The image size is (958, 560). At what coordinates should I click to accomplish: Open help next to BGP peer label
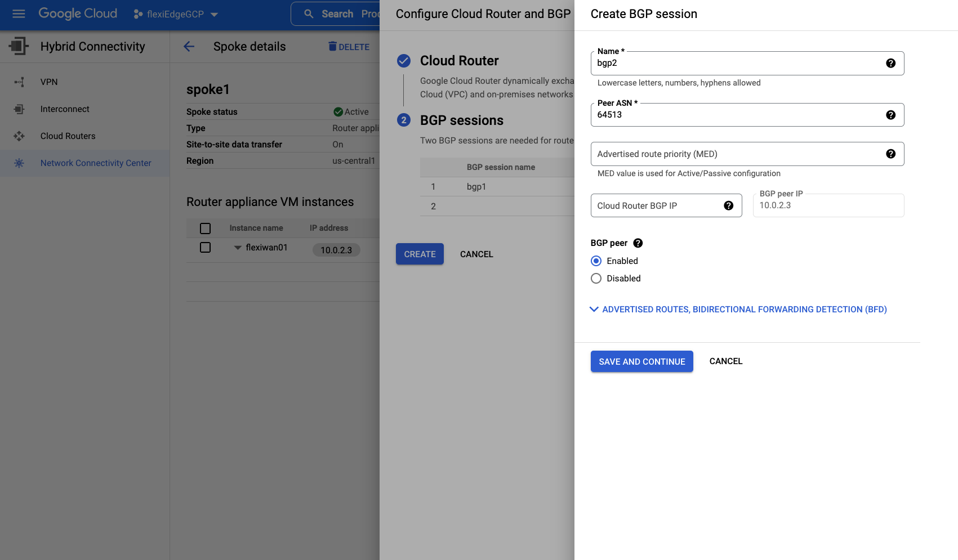pos(638,243)
